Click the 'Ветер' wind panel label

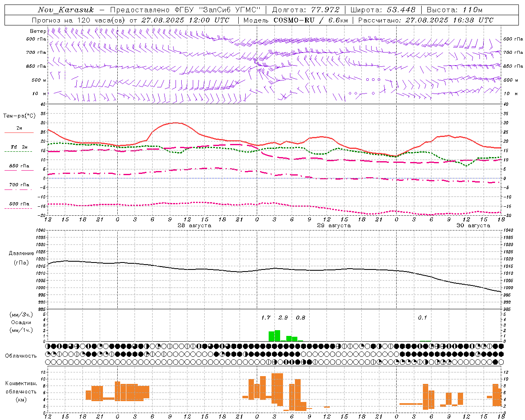click(38, 31)
